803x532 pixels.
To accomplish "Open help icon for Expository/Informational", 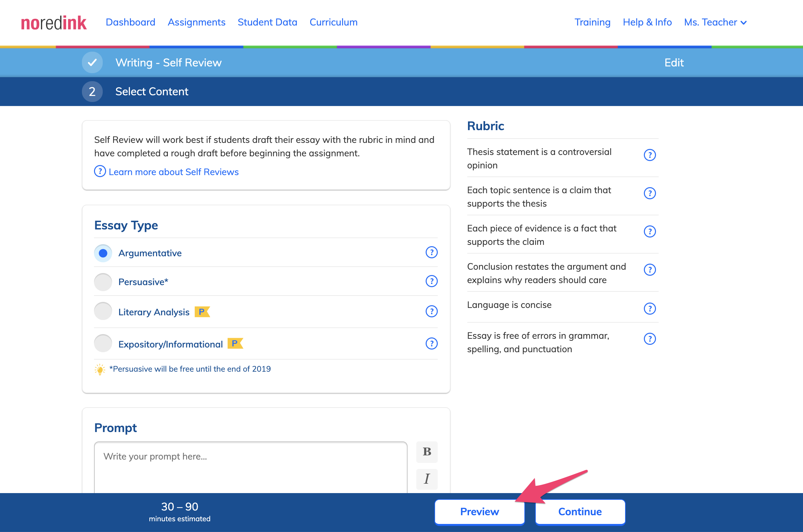I will 431,344.
